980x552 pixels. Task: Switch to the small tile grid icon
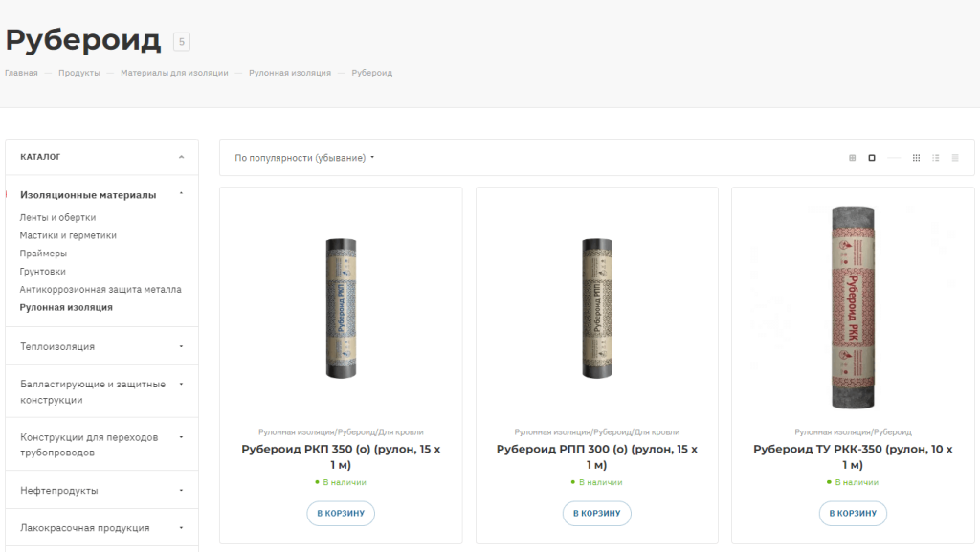tap(853, 158)
